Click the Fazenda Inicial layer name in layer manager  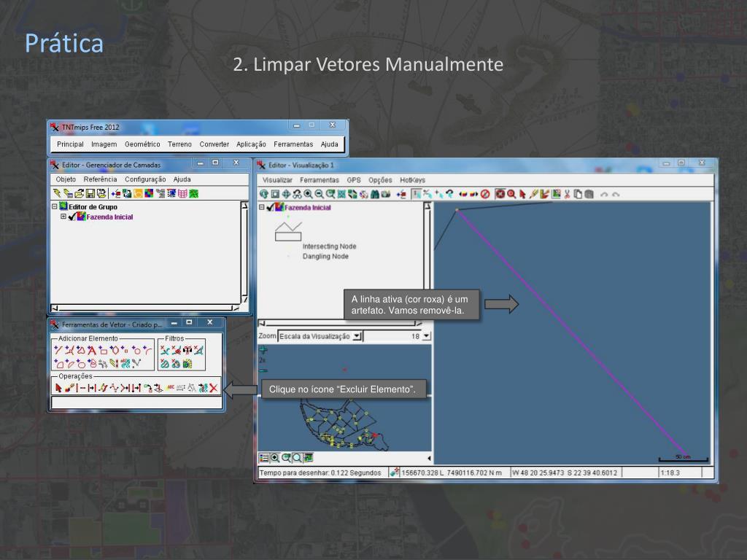(109, 217)
